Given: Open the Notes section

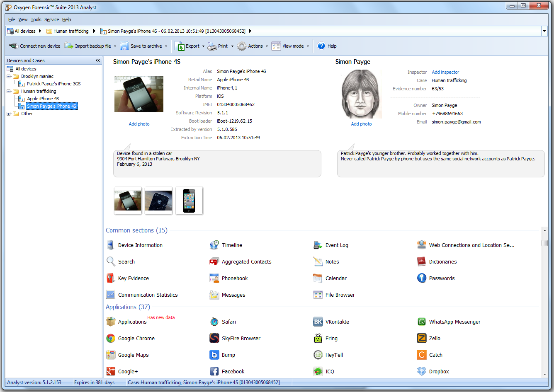Looking at the screenshot, I should point(326,262).
